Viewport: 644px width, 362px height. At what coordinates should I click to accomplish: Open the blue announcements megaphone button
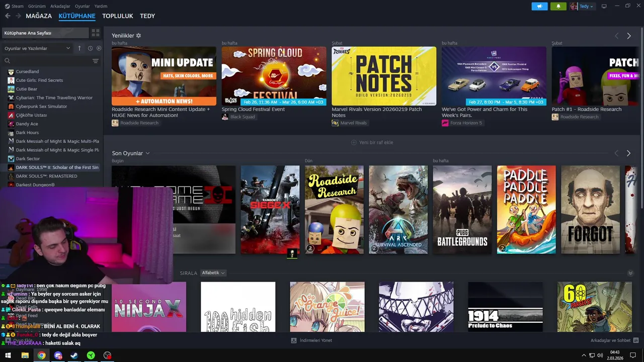(539, 6)
